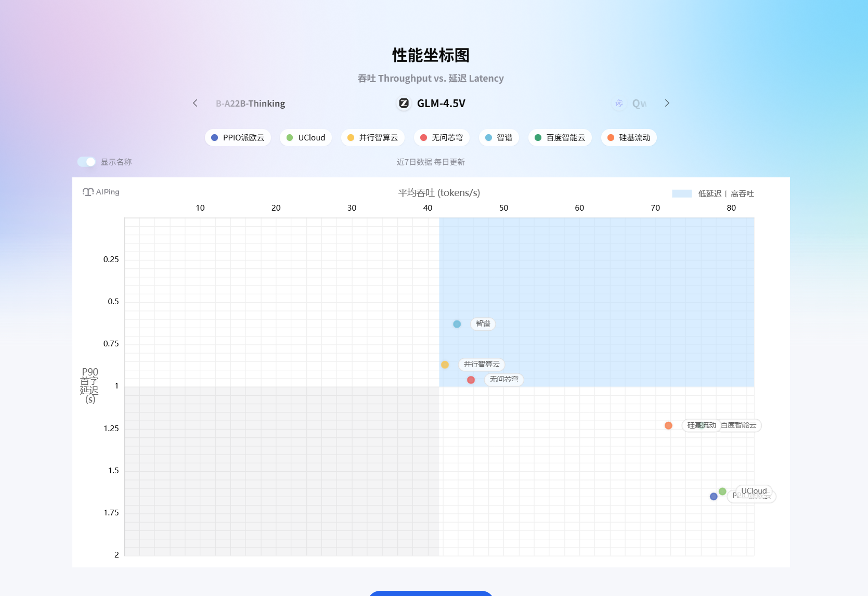Click the 并行智算云 label in chart

[x=482, y=364]
